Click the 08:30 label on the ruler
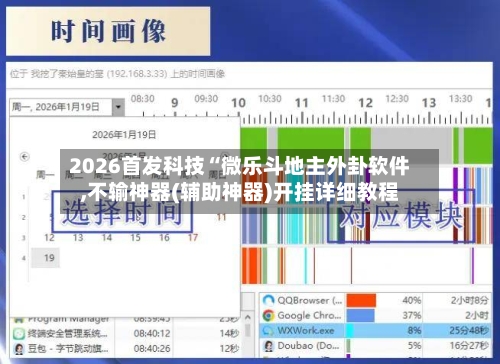Viewport: 500px width, 364px height. (x=143, y=99)
